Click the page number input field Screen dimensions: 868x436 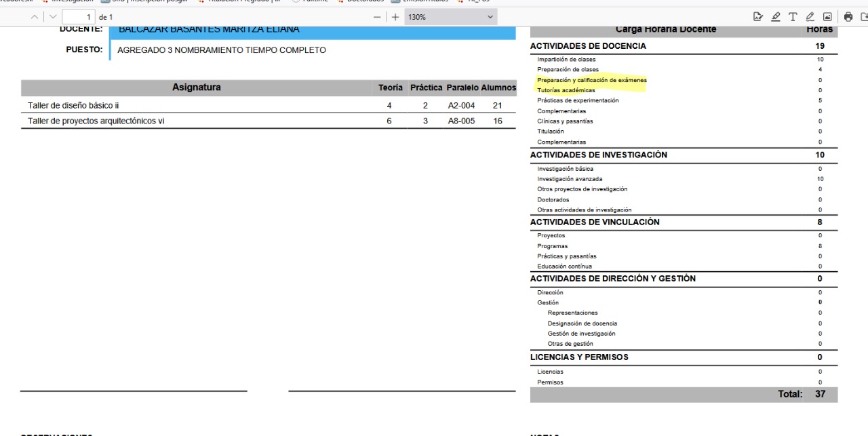[x=79, y=17]
